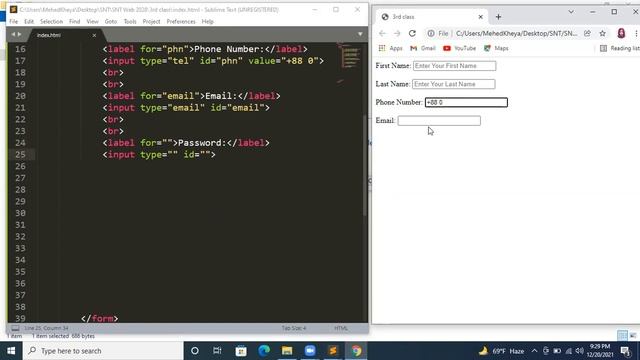This screenshot has width=640, height=360.
Task: Reload the page in Chrome
Action: [412, 33]
